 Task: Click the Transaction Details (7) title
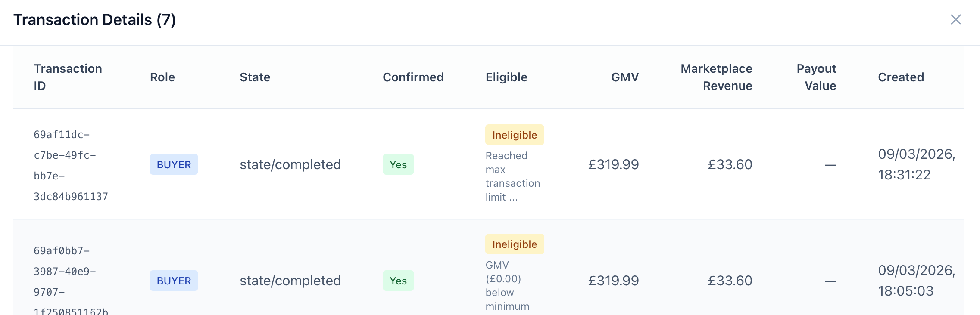(94, 19)
